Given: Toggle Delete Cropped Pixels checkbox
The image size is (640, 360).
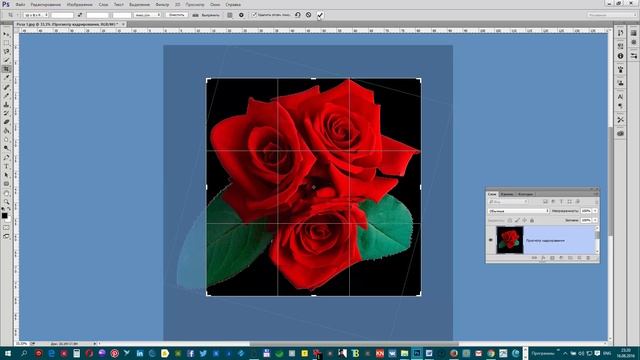Looking at the screenshot, I should [x=254, y=15].
